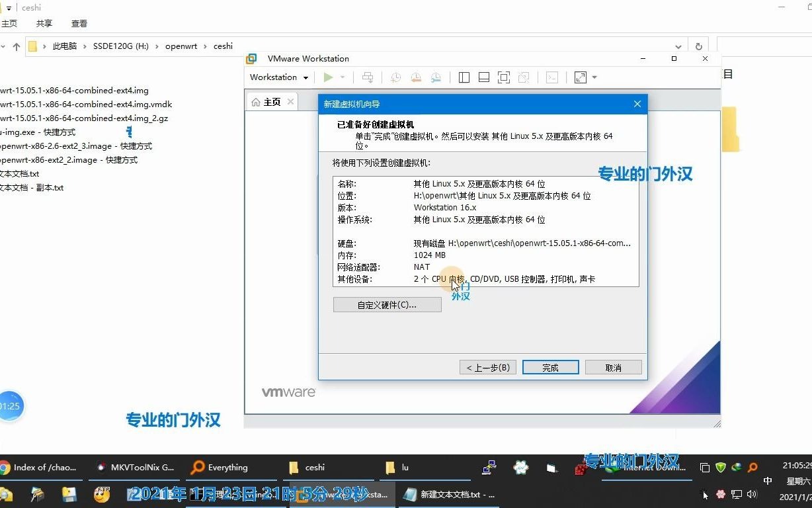Click the smiley face taskbar icon
Image resolution: width=812 pixels, height=508 pixels.
pos(101,494)
